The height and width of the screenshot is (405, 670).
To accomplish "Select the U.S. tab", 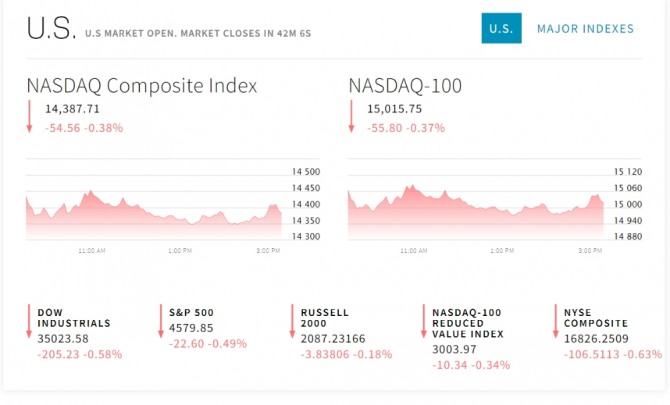I will click(x=501, y=28).
